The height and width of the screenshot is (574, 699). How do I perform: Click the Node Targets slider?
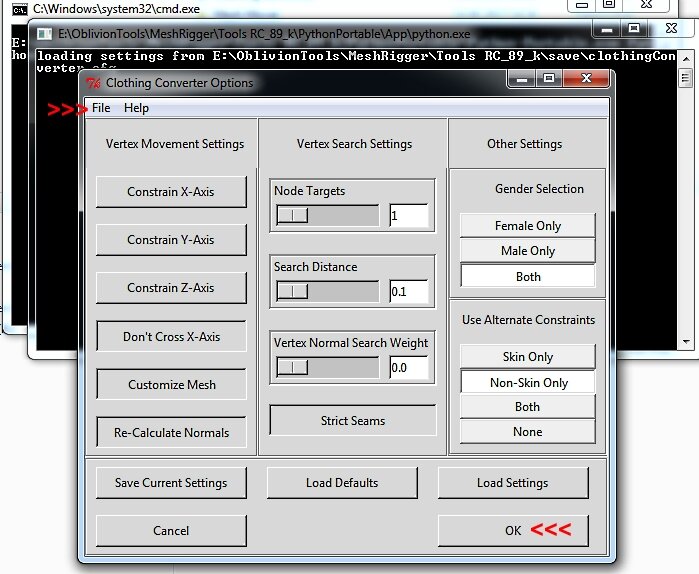(328, 216)
